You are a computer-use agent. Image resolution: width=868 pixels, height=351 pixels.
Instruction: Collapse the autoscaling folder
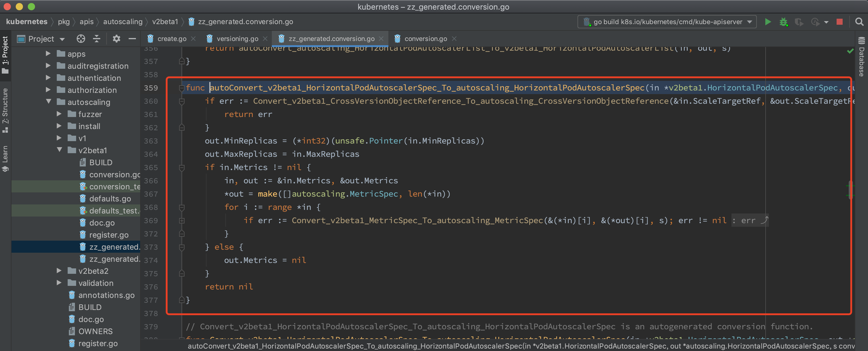tap(49, 102)
